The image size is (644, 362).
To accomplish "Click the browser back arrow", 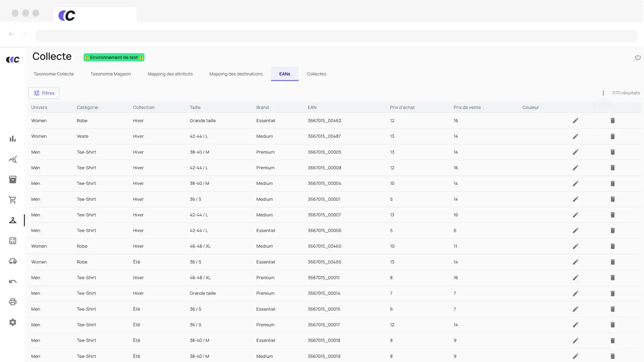I will [x=11, y=34].
